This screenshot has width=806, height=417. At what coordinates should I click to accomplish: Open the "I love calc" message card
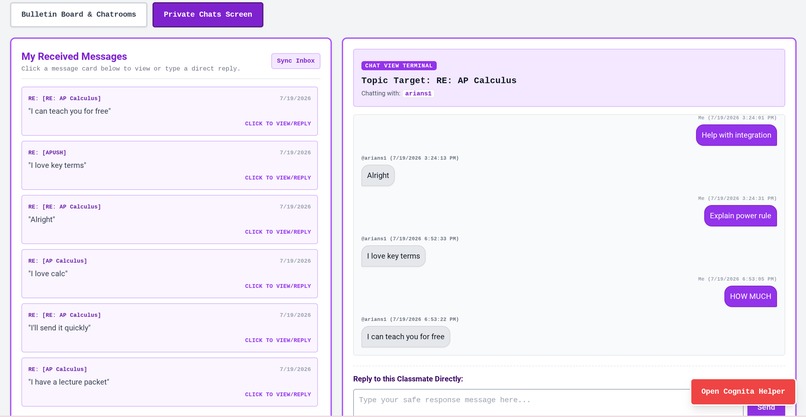click(x=170, y=274)
